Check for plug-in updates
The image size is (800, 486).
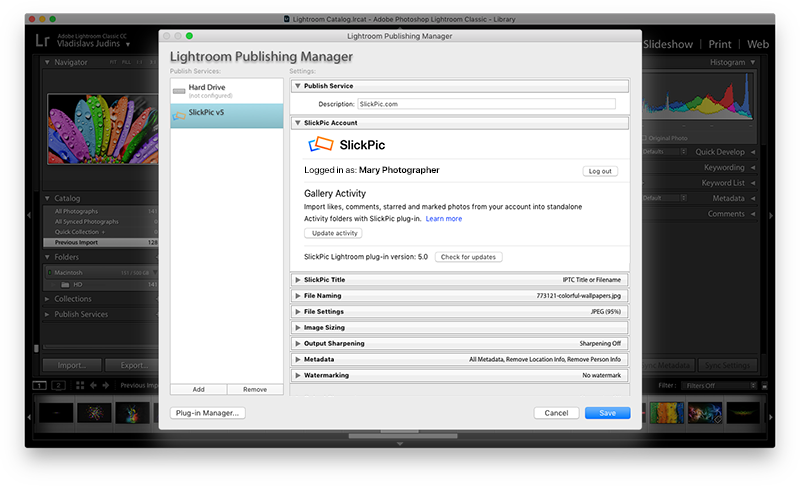pyautogui.click(x=468, y=257)
